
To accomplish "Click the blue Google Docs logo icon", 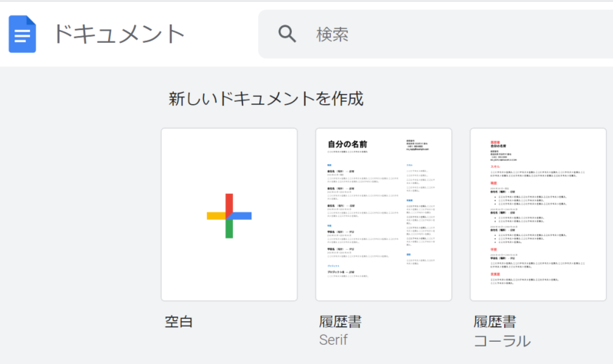I will (x=22, y=34).
